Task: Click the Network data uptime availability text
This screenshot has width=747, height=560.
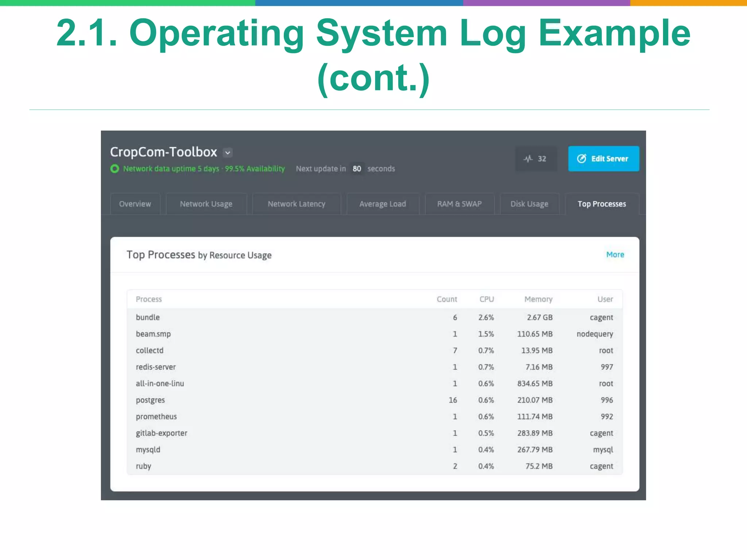Action: click(x=204, y=169)
